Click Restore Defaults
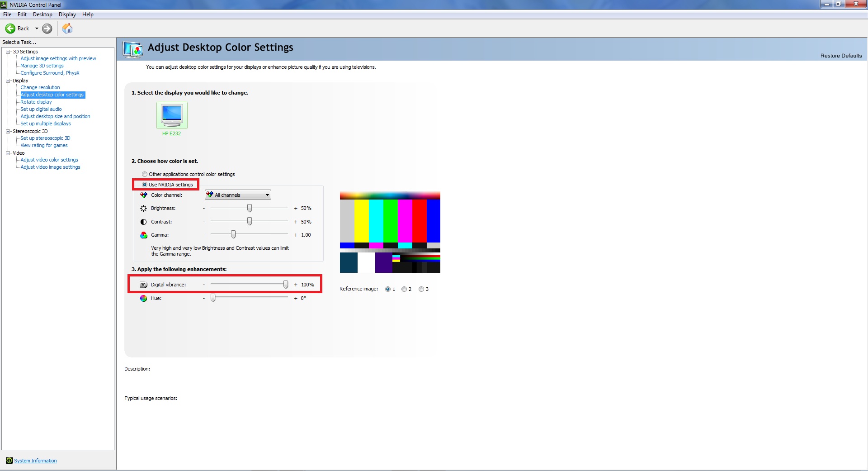 [841, 56]
